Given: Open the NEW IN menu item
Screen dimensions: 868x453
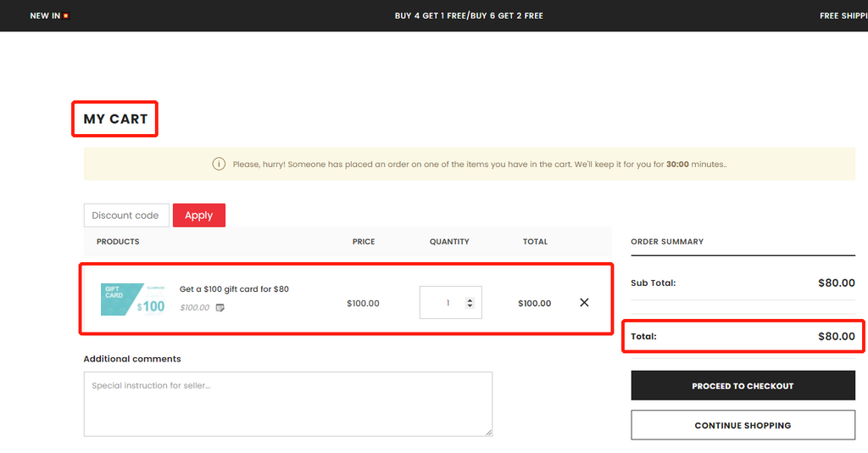Looking at the screenshot, I should [45, 16].
